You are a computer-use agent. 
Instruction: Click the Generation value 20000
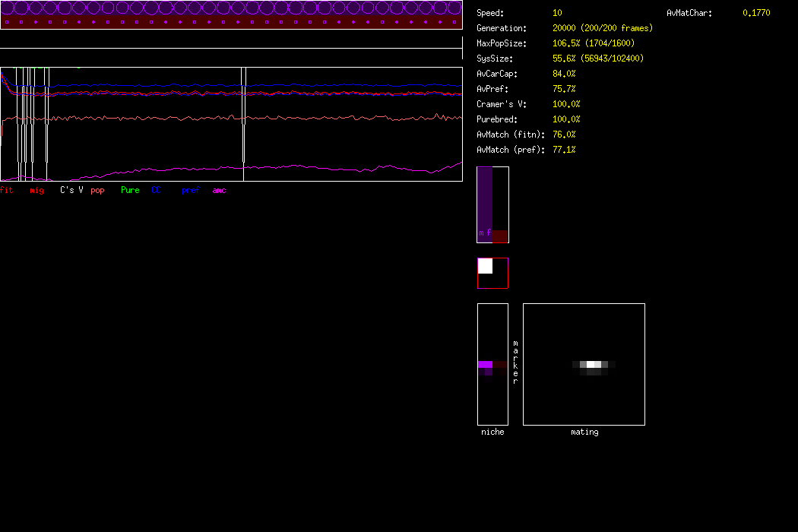[x=564, y=28]
